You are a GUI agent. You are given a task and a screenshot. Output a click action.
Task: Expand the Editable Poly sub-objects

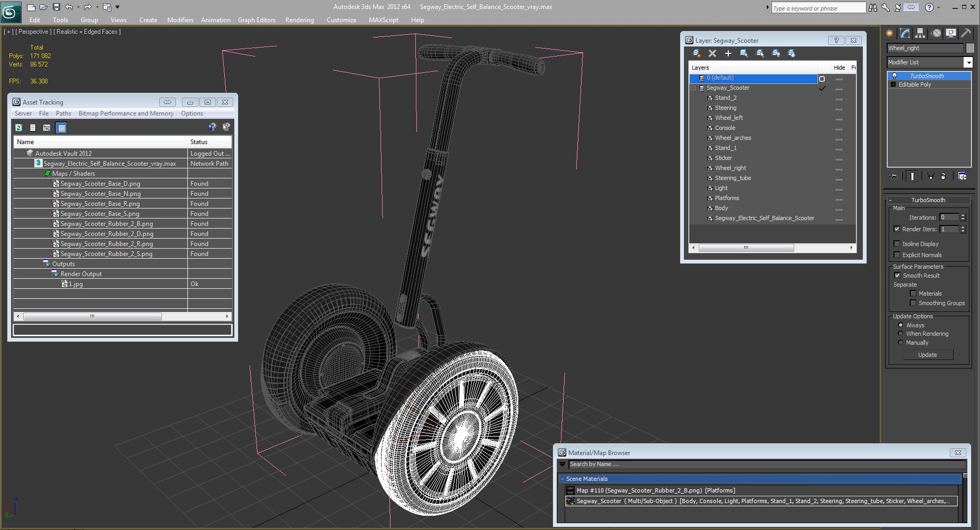[x=893, y=84]
